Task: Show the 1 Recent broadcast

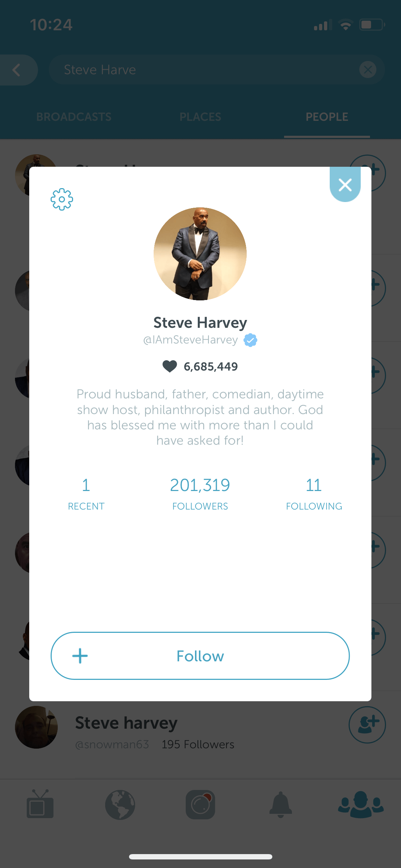Action: pyautogui.click(x=86, y=494)
